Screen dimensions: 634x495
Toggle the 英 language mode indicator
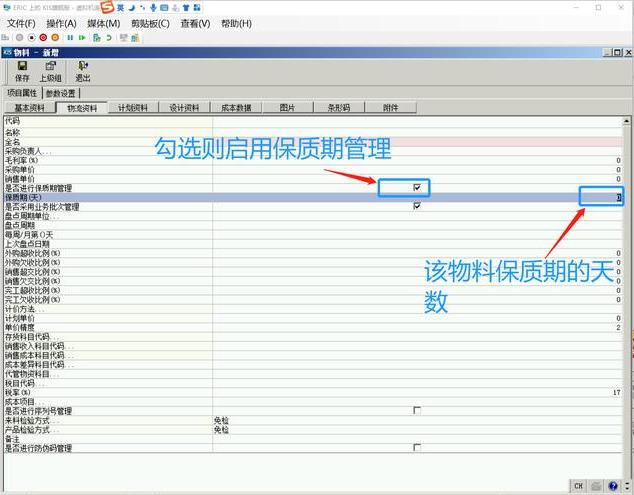[x=120, y=7]
